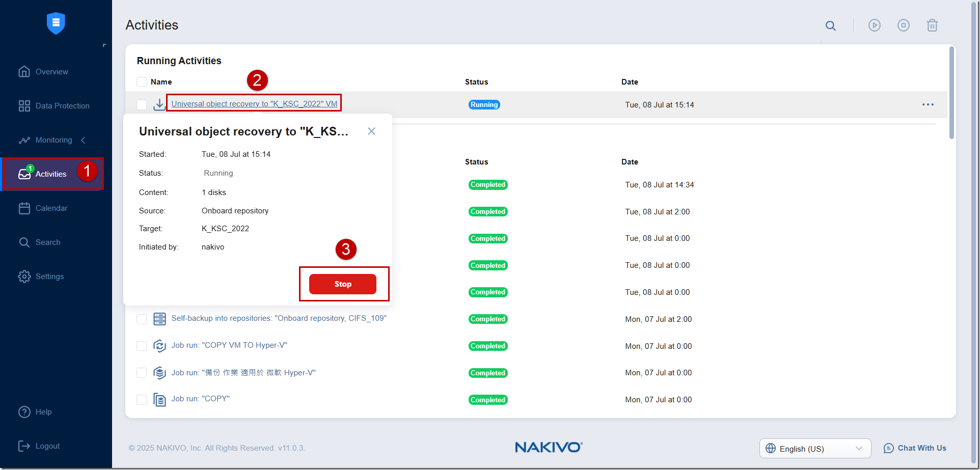Click the Name column header

(x=161, y=82)
